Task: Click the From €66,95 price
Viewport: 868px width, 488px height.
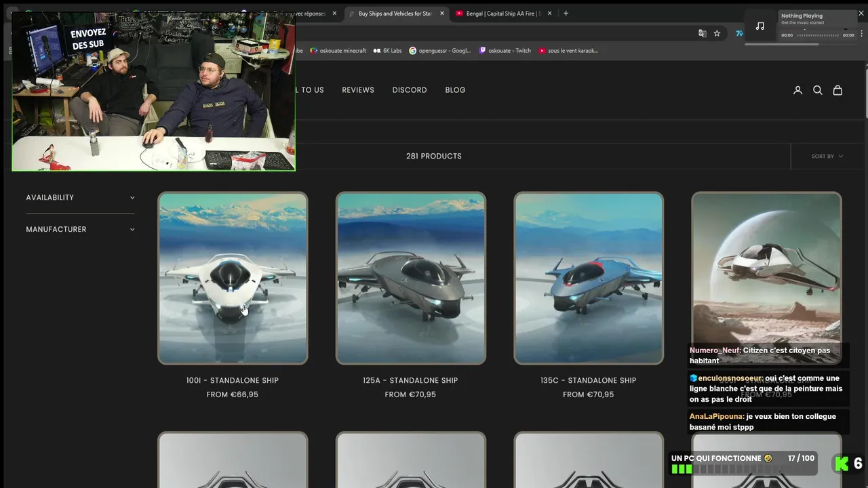Action: point(233,394)
